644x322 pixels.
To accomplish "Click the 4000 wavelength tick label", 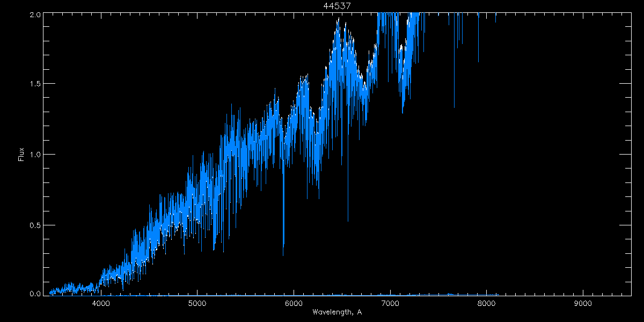I will click(x=101, y=303).
